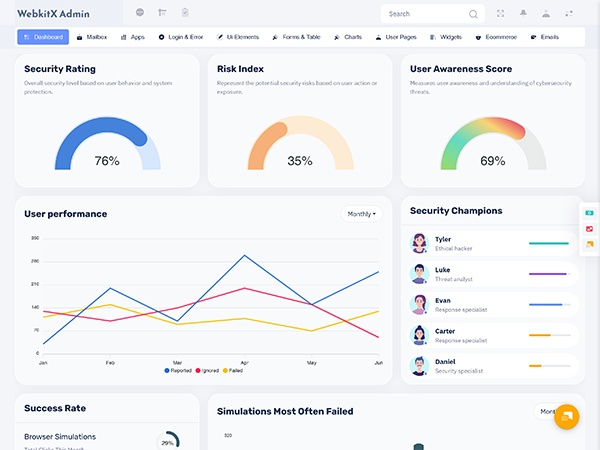Click the teal icon in side floating panel
The height and width of the screenshot is (450, 600).
click(590, 213)
